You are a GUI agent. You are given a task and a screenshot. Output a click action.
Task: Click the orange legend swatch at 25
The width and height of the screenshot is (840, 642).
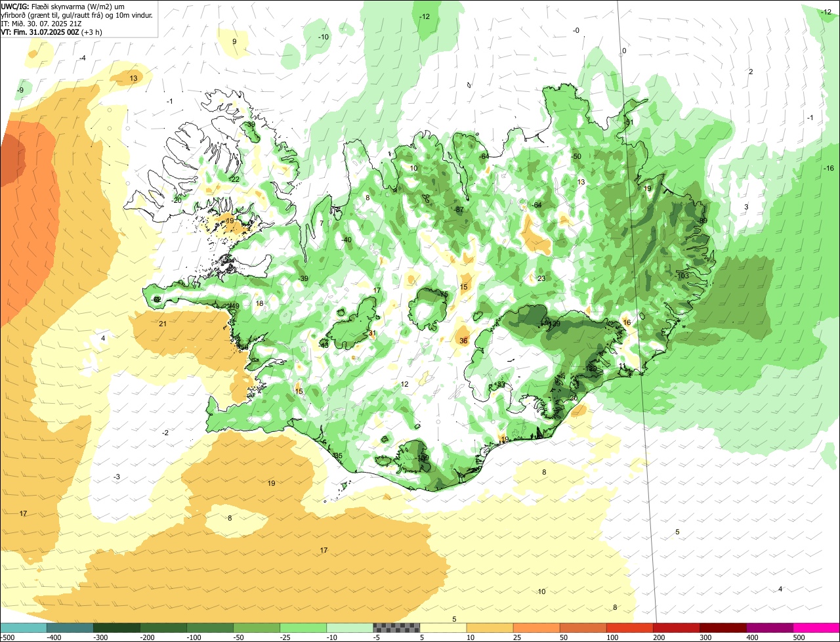click(x=536, y=628)
